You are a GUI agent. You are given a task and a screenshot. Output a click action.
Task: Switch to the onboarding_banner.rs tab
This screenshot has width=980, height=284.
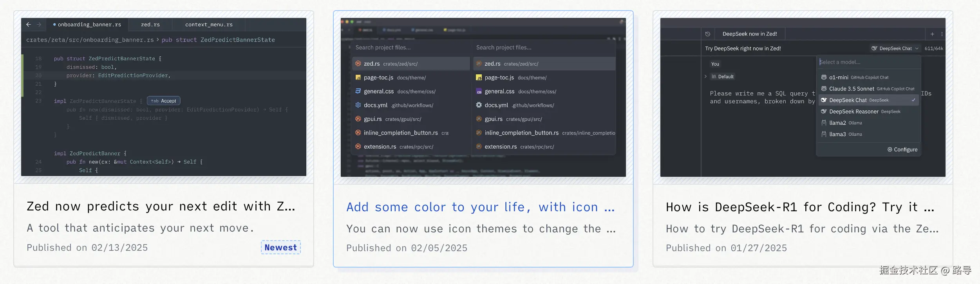[x=87, y=24]
